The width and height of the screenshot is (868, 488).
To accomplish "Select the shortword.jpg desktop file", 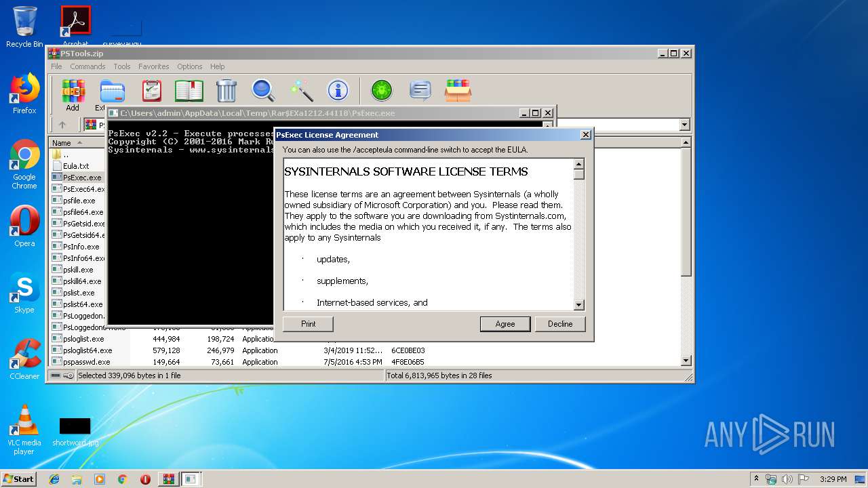I will pyautogui.click(x=75, y=432).
